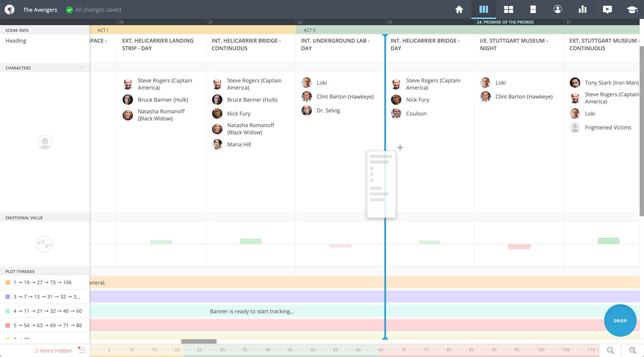Click the red emotional value bar in Stuttgart Museum Night
The height and width of the screenshot is (357, 644).
tap(519, 247)
